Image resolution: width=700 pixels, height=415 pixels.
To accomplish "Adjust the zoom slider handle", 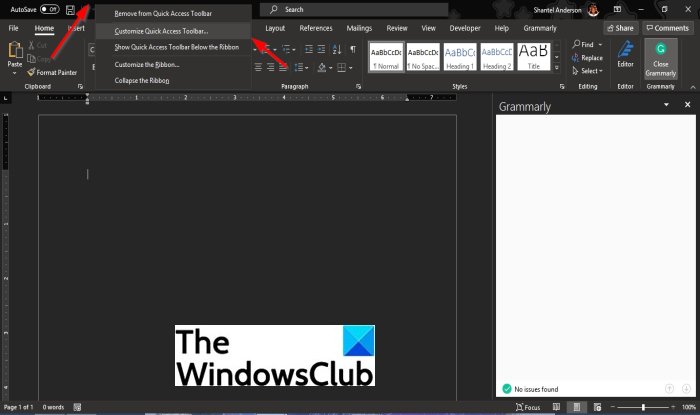I will pos(643,407).
